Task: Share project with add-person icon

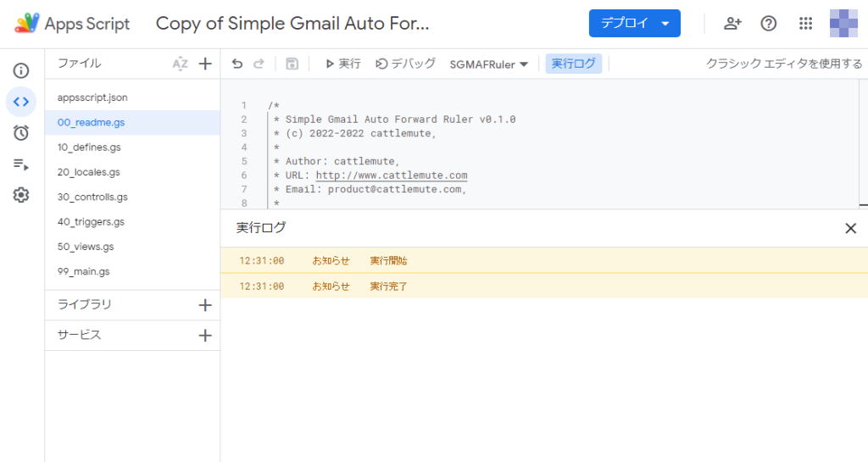Action: tap(732, 23)
